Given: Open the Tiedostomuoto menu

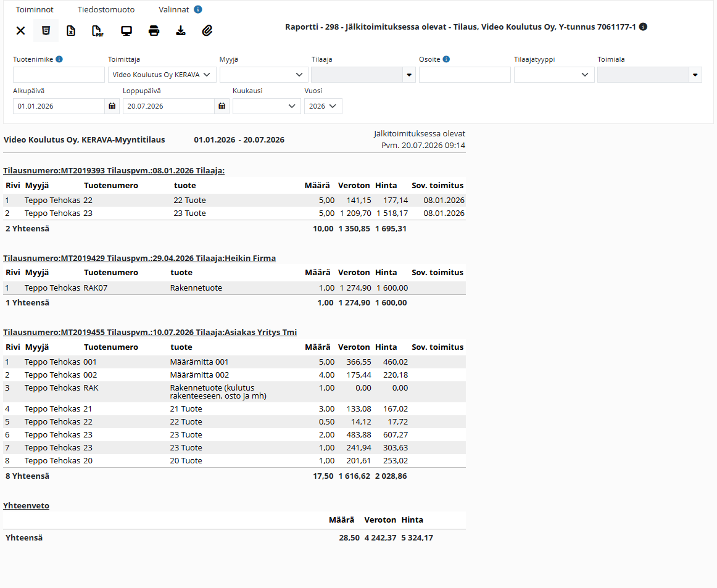Looking at the screenshot, I should 106,10.
